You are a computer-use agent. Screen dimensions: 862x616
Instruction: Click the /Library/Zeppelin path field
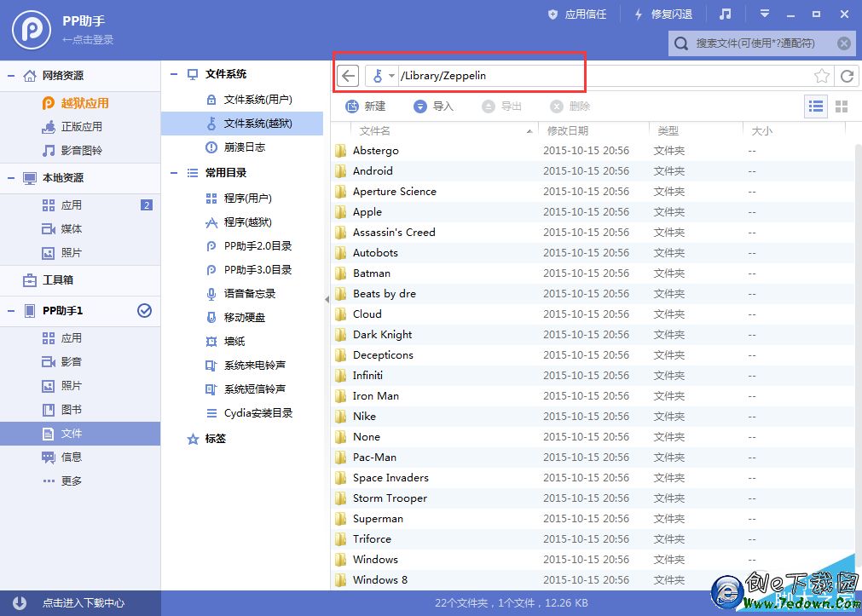(605, 76)
